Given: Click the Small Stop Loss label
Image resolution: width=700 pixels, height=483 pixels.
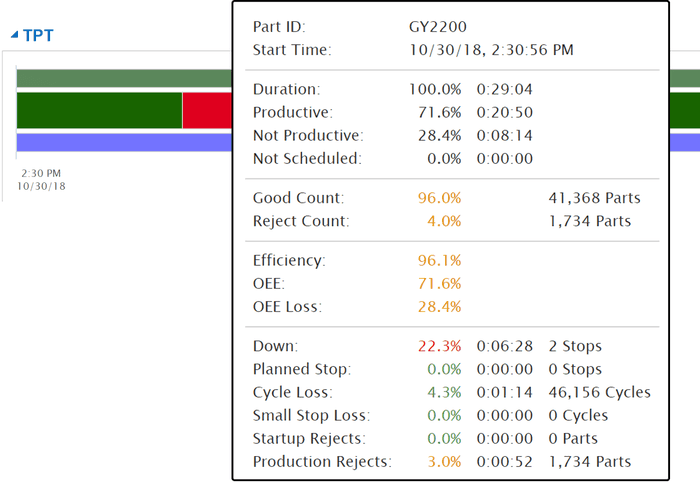Looking at the screenshot, I should pyautogui.click(x=311, y=416).
